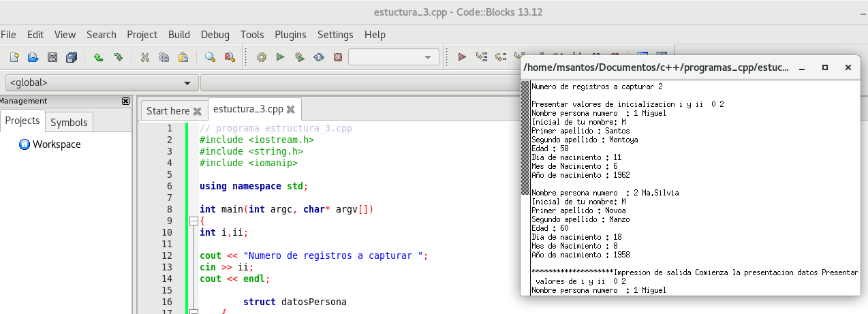Screen dimensions: 868x314
Task: Start debugging with the red arrow icon
Action: pos(462,58)
